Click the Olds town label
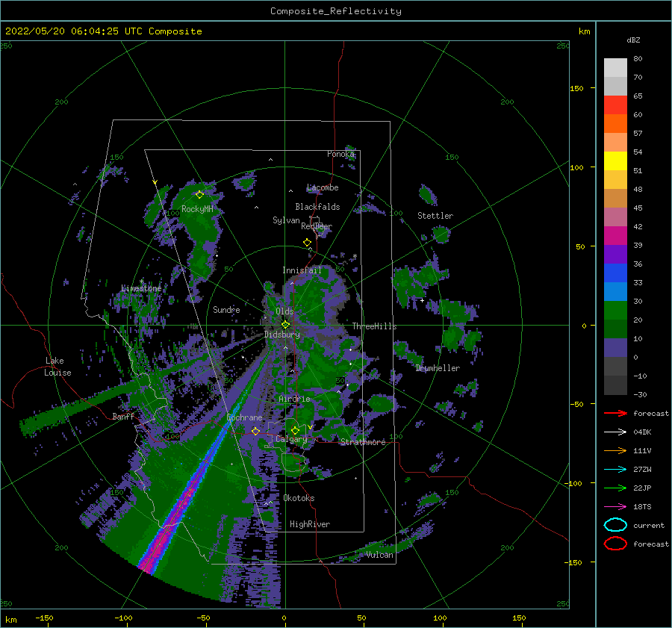 (284, 311)
